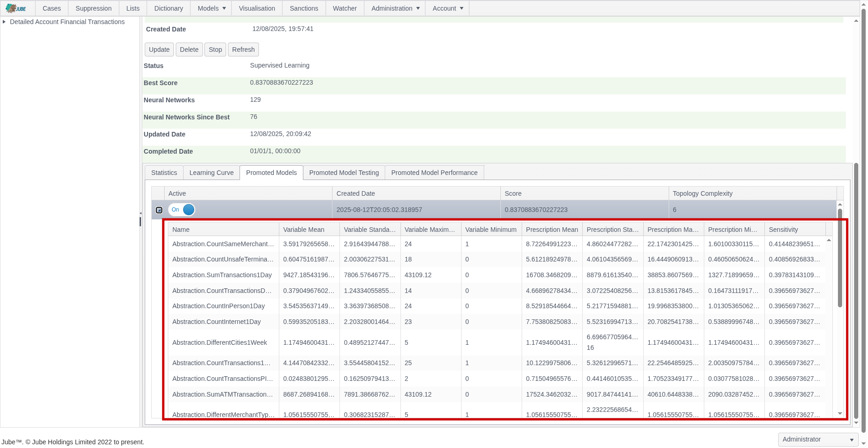Click the Variable Minimum column header

pyautogui.click(x=491, y=230)
